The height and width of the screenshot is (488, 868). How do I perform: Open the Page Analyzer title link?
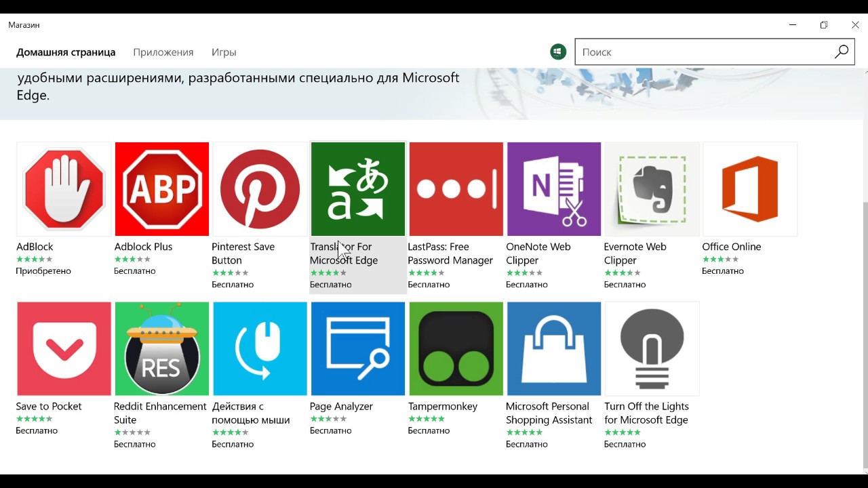pos(341,407)
